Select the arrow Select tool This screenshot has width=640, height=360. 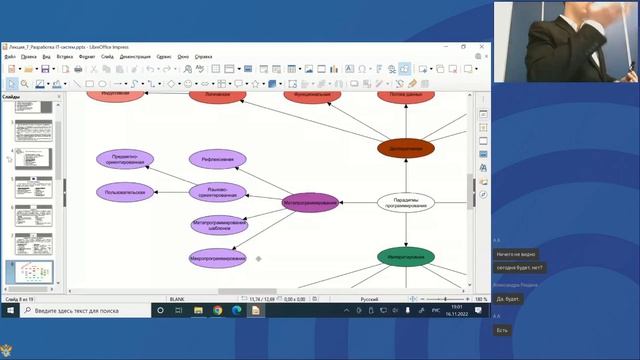12,84
